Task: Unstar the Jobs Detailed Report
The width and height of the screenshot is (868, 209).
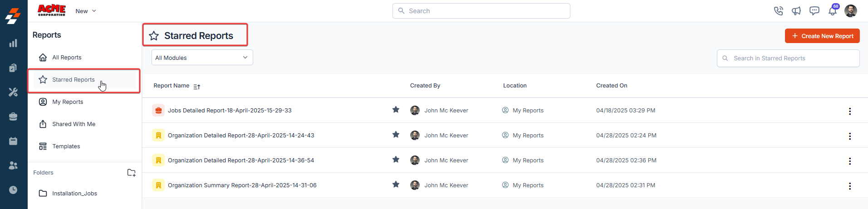Action: (396, 110)
